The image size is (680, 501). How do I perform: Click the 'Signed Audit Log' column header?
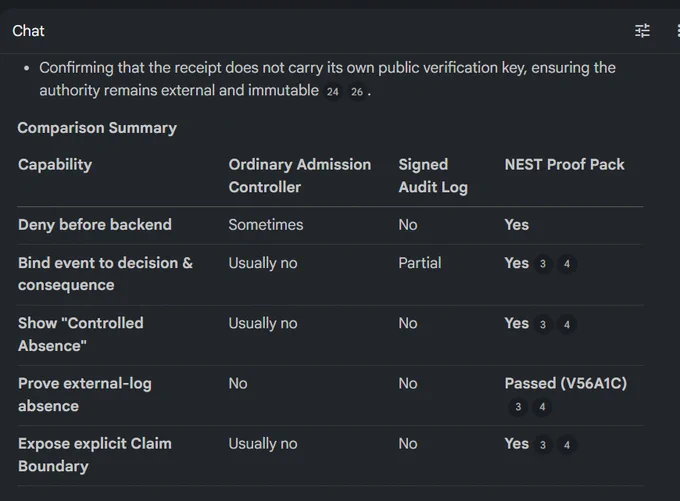click(x=433, y=176)
